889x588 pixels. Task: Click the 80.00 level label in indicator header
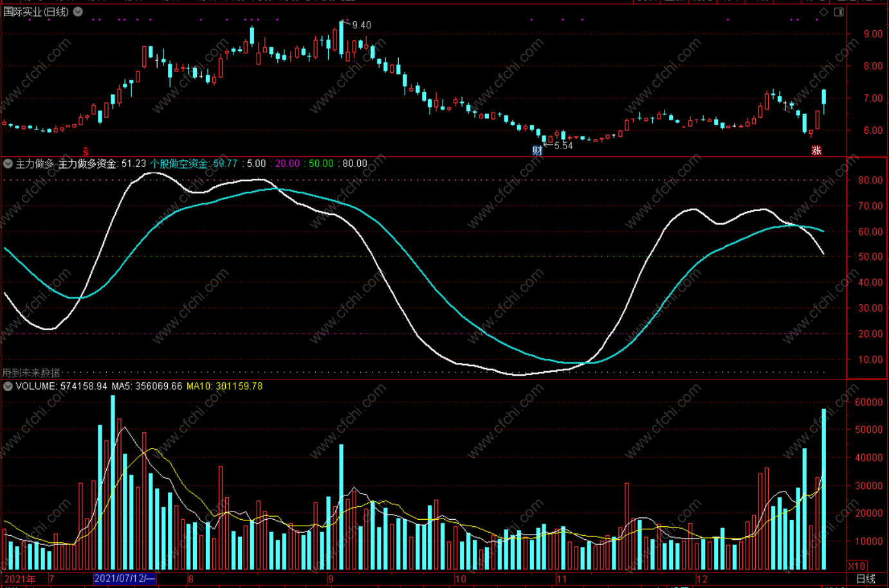tap(354, 163)
